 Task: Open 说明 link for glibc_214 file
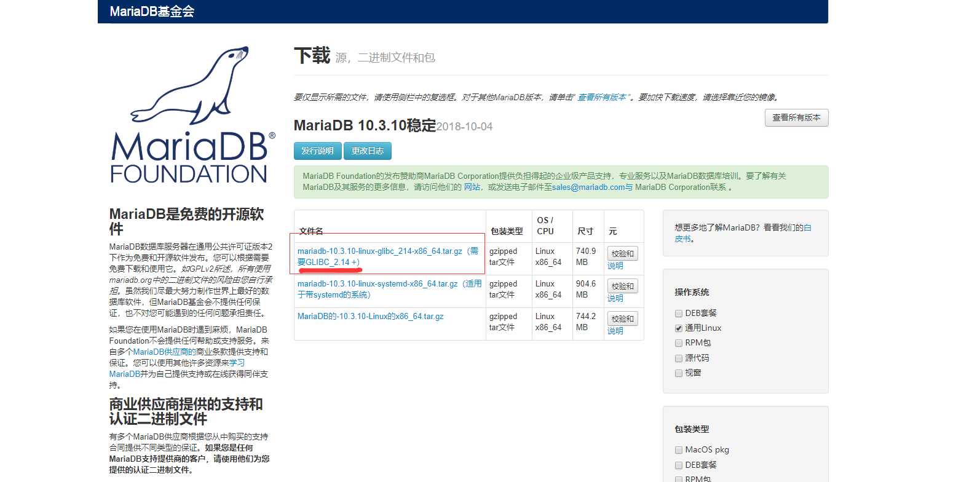[615, 266]
